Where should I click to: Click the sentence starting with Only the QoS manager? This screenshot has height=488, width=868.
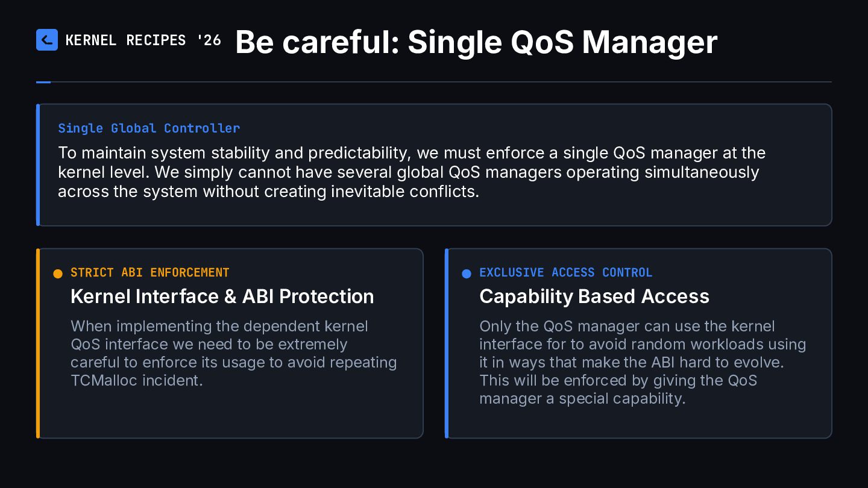(643, 345)
